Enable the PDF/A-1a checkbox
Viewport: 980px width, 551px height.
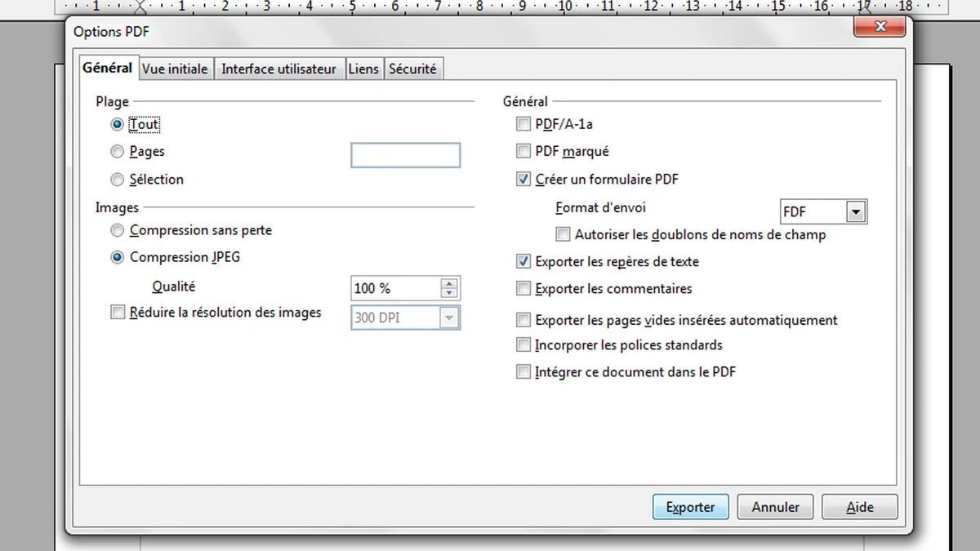tap(523, 125)
